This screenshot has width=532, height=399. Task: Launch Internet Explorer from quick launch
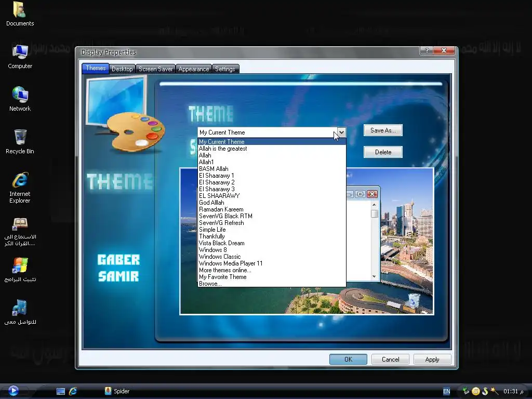pos(73,391)
